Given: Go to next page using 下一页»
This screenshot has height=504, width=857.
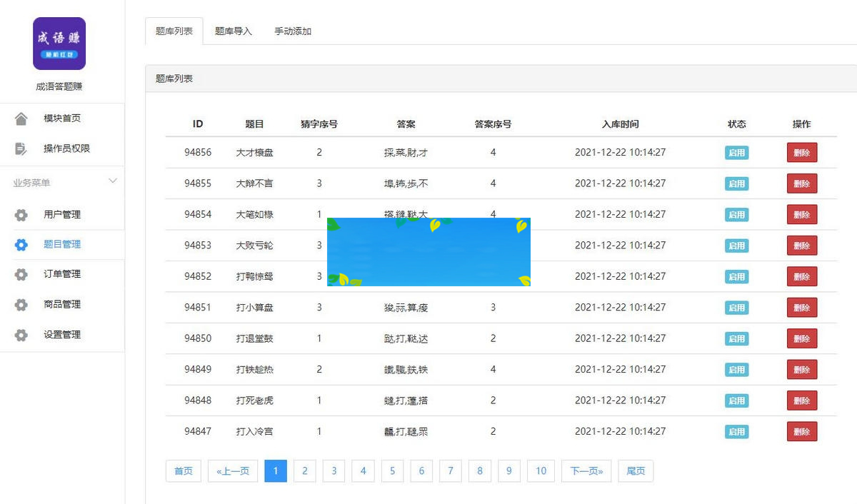Looking at the screenshot, I should coord(586,470).
